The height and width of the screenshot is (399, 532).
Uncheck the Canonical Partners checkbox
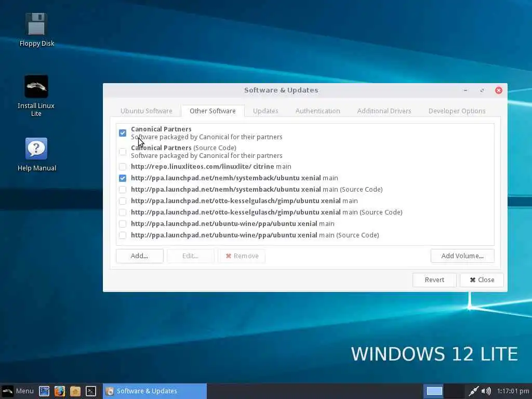pyautogui.click(x=123, y=132)
